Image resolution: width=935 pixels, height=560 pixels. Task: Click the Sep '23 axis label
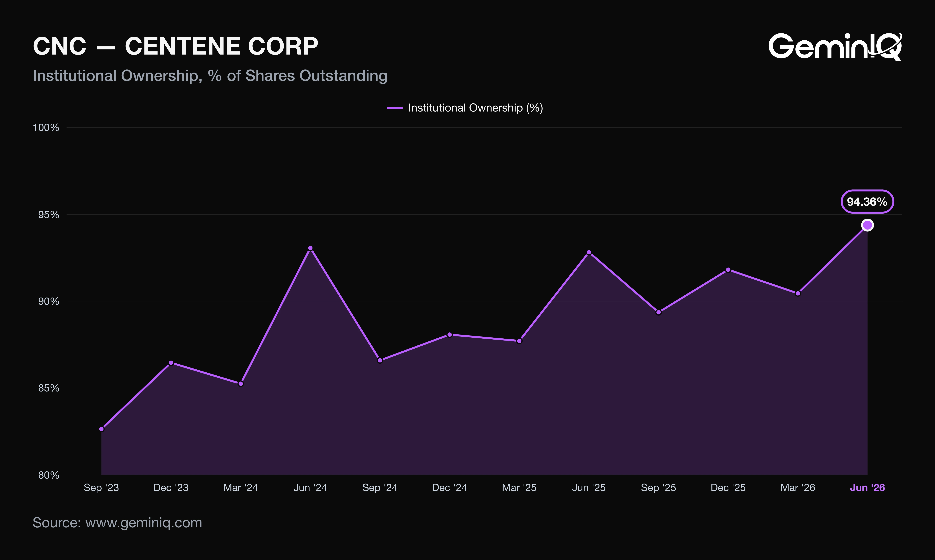pos(101,488)
